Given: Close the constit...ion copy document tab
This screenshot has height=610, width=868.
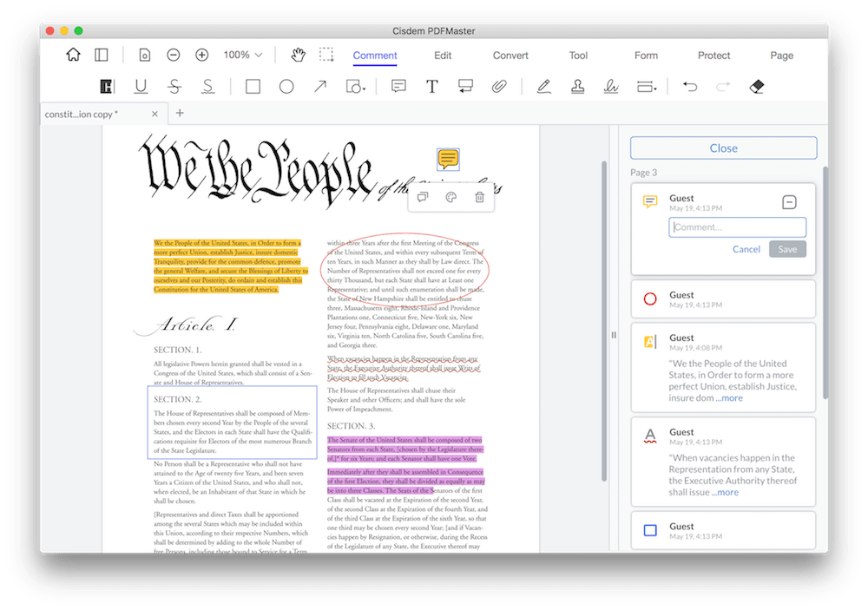Looking at the screenshot, I should click(x=155, y=114).
